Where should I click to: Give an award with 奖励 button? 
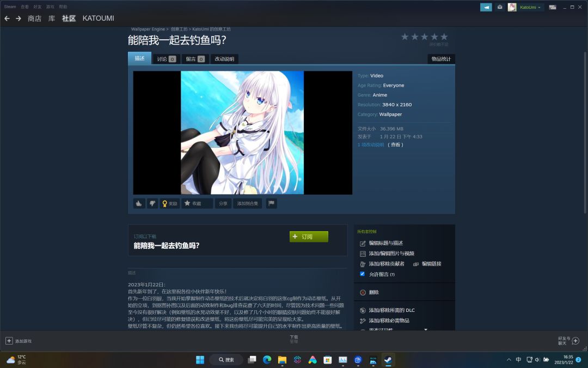[169, 203]
